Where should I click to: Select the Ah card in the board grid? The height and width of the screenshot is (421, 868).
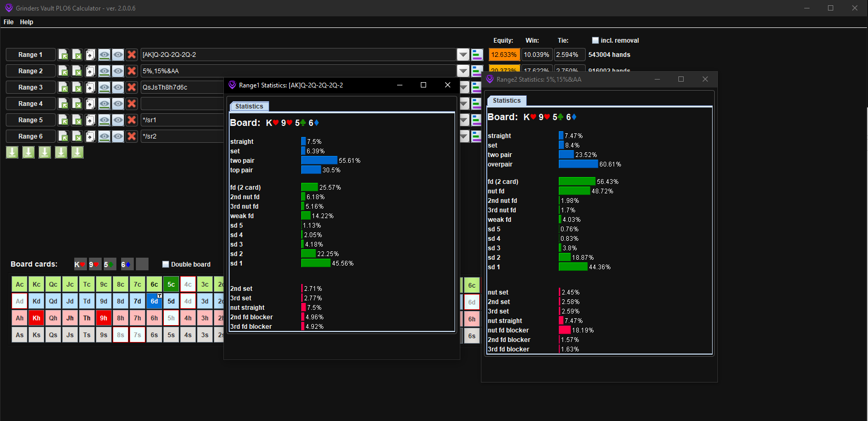tap(19, 318)
